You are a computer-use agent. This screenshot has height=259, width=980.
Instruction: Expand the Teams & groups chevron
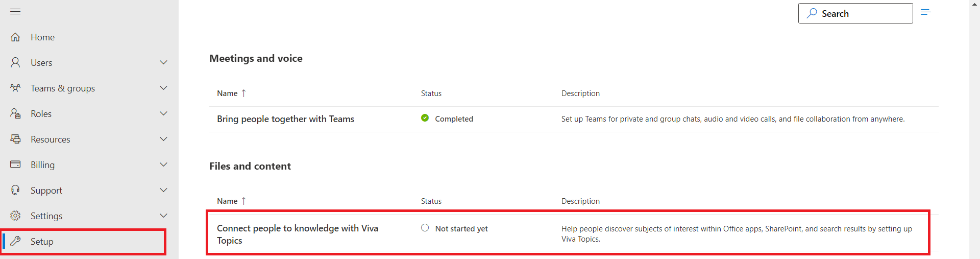[x=163, y=88]
